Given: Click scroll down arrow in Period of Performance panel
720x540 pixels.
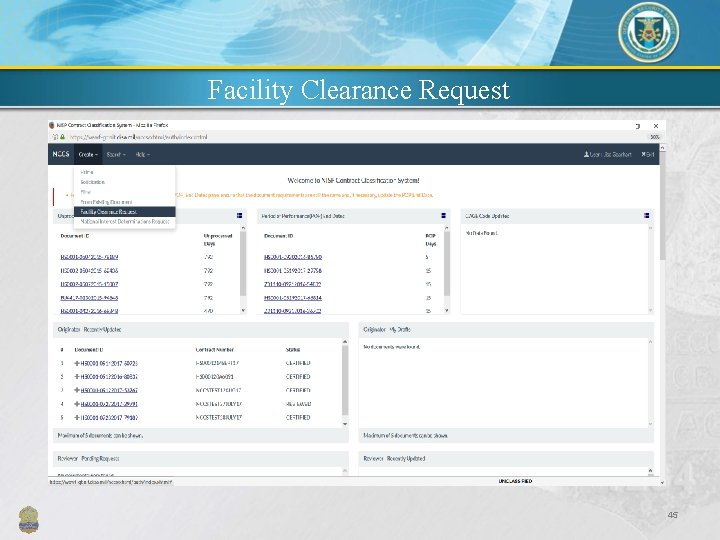Looking at the screenshot, I should 446,311.
